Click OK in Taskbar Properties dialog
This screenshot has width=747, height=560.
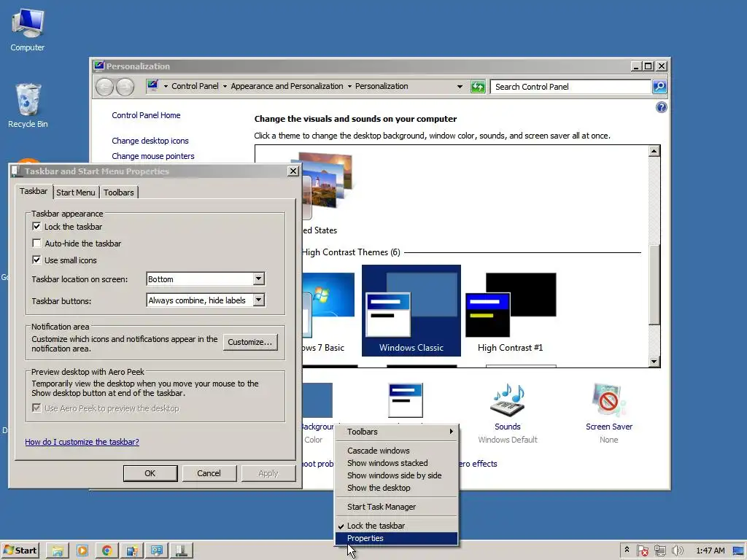(x=150, y=473)
